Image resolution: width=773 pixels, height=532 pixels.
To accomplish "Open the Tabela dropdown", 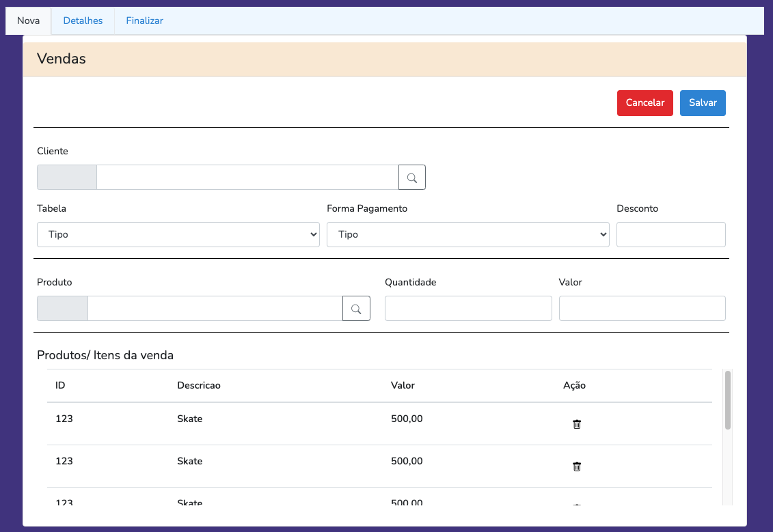I will click(x=178, y=234).
